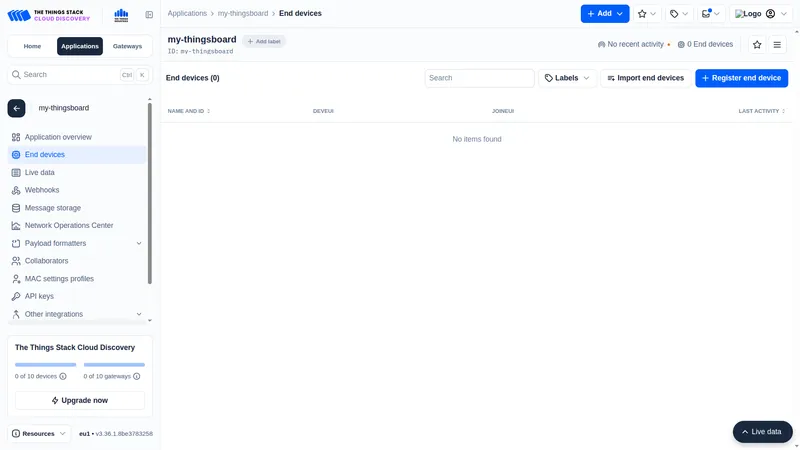Open Message storage
The width and height of the screenshot is (800, 450).
pyautogui.click(x=77, y=208)
